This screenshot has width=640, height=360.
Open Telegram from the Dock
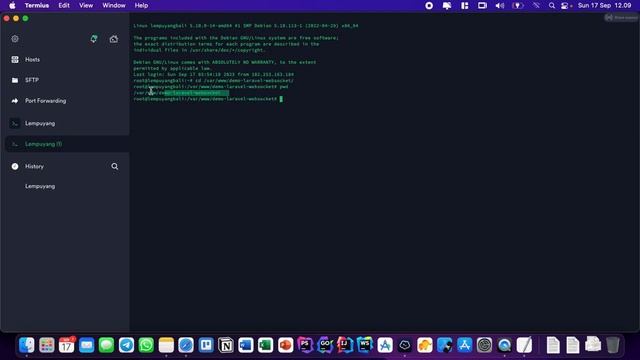click(127, 345)
